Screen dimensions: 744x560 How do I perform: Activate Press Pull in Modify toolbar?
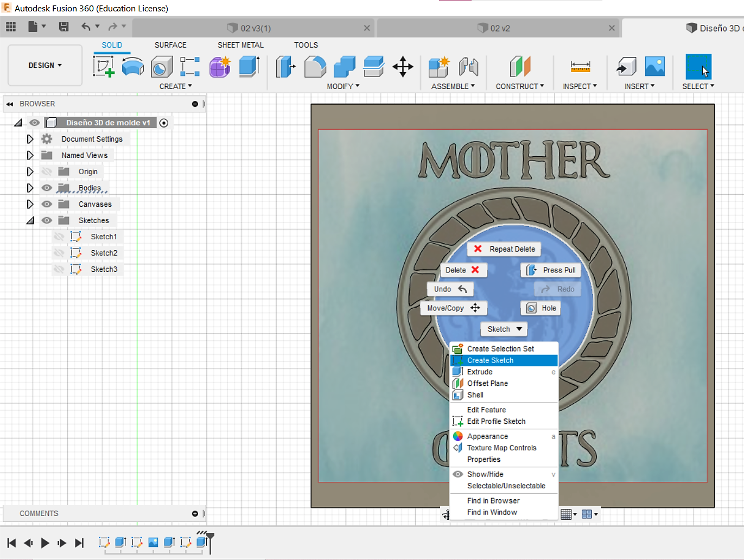point(285,67)
